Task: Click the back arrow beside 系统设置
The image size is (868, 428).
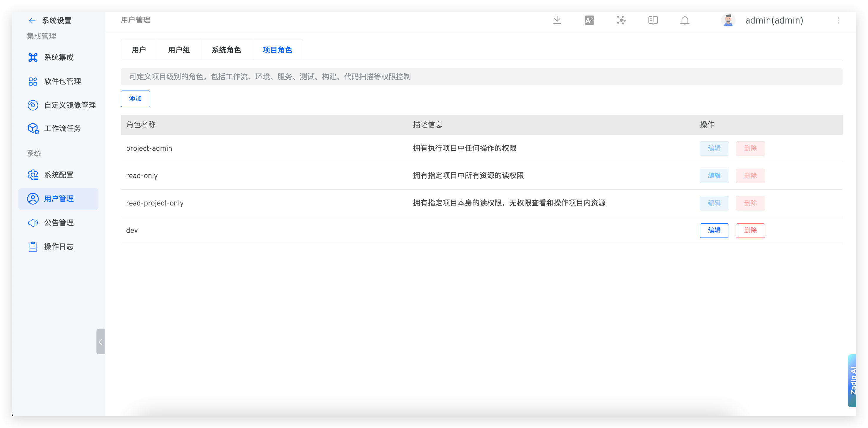Action: (x=32, y=21)
